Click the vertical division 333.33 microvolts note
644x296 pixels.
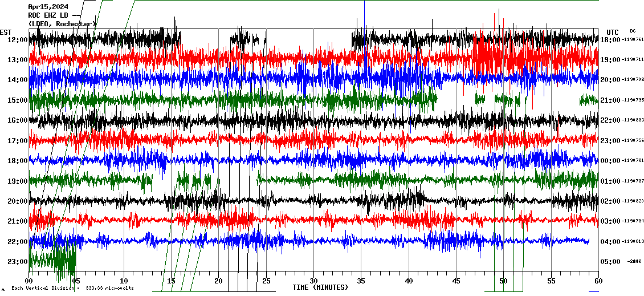(x=72, y=289)
